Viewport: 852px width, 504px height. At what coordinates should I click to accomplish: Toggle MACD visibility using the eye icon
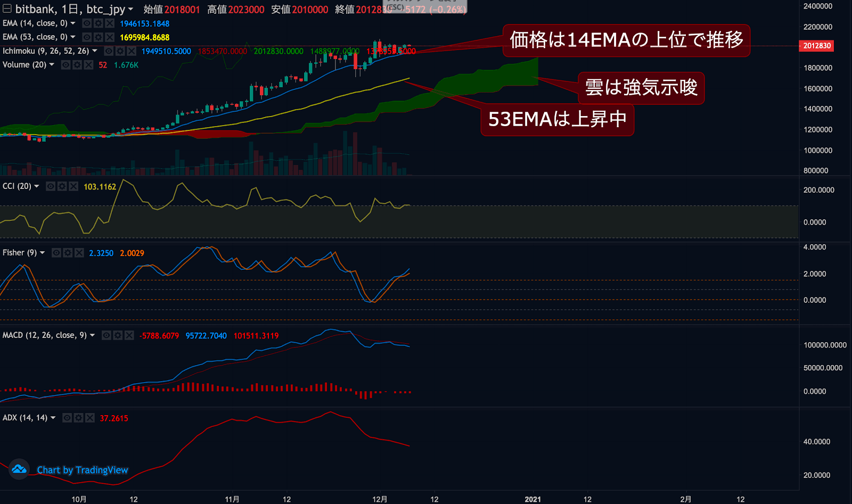106,335
